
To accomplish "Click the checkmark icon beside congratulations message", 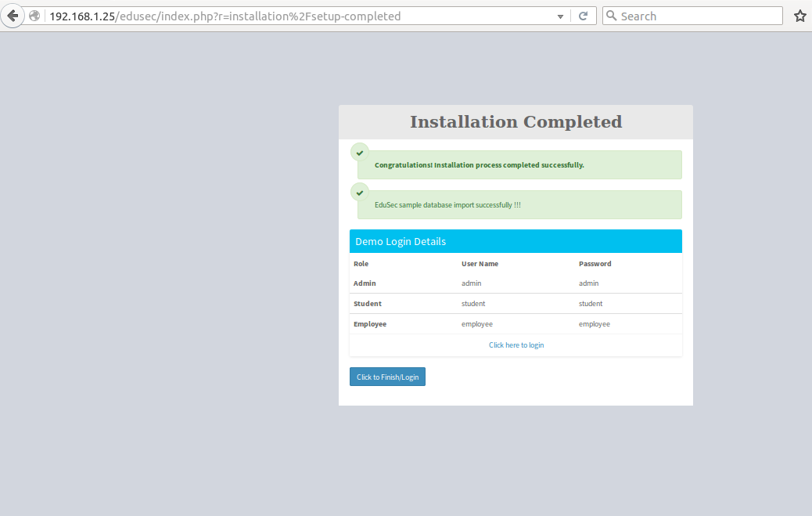I will pos(359,153).
